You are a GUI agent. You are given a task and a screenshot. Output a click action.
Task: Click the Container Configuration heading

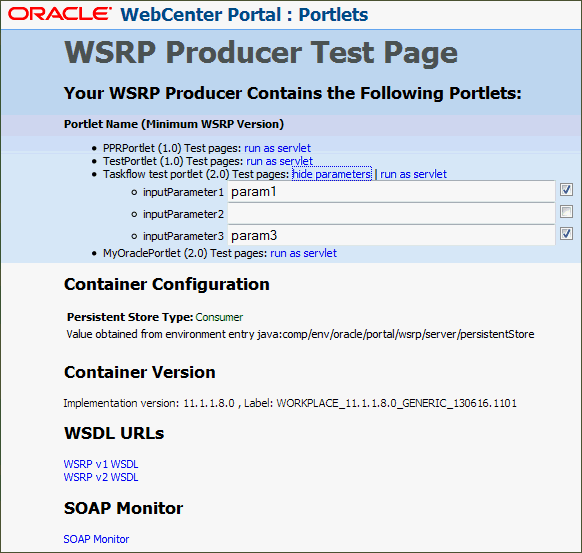pyautogui.click(x=167, y=285)
